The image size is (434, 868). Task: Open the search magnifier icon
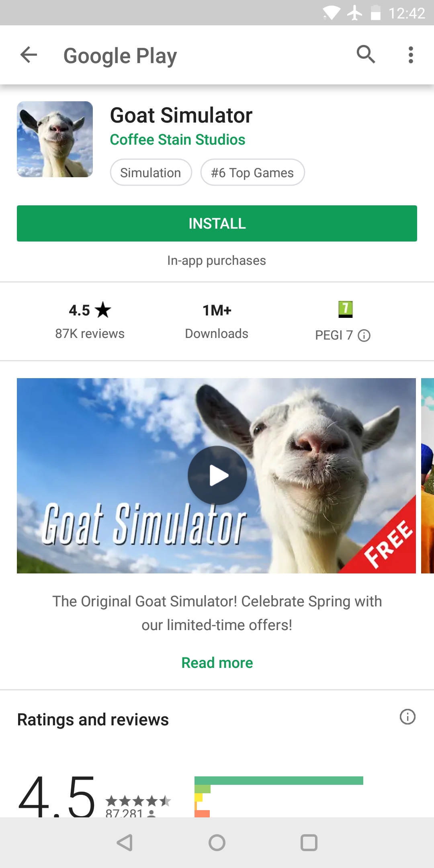point(366,55)
